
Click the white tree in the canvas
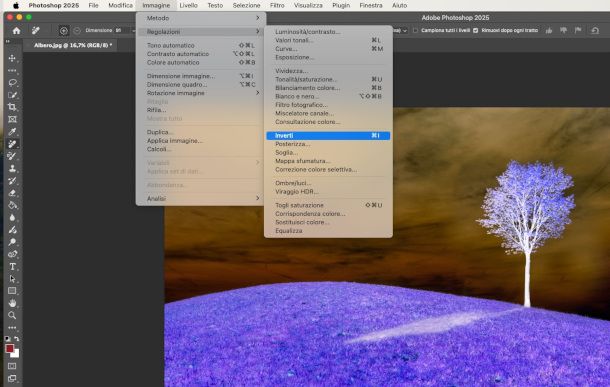(x=526, y=233)
